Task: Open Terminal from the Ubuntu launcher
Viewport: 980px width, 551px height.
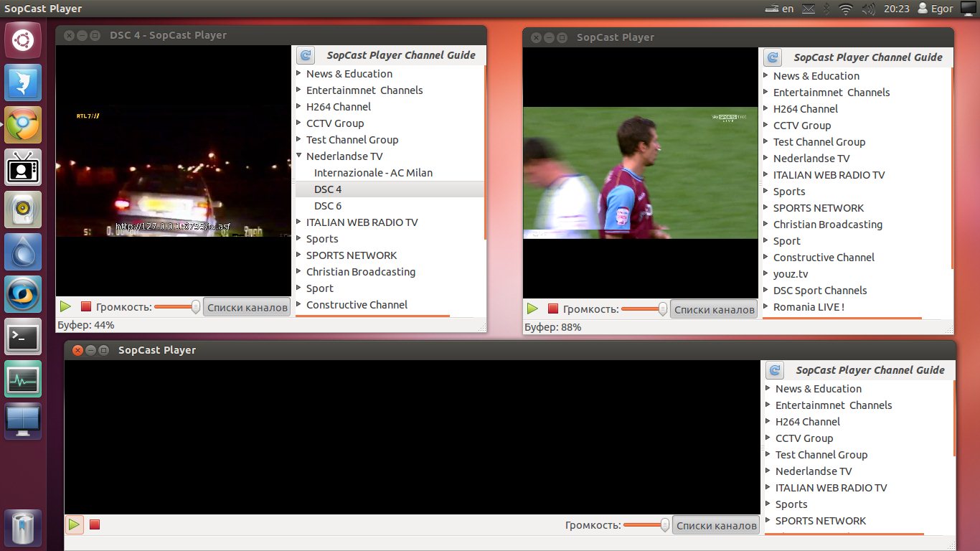Action: (x=23, y=337)
